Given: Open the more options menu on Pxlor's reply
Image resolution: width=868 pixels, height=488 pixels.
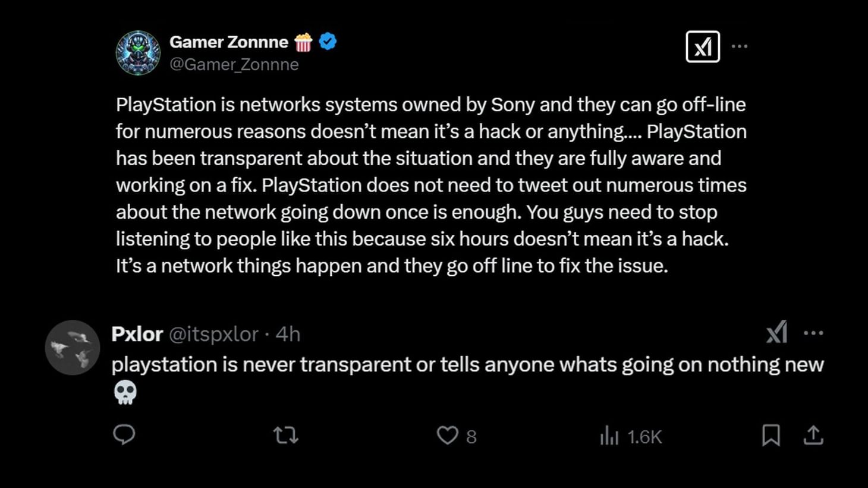Looking at the screenshot, I should (x=813, y=333).
